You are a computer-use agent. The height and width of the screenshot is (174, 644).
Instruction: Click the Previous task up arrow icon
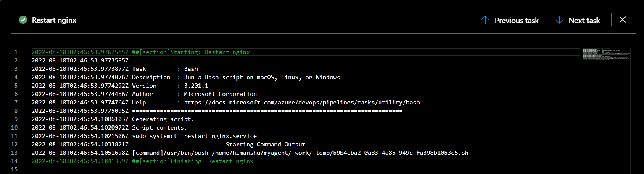coord(485,20)
